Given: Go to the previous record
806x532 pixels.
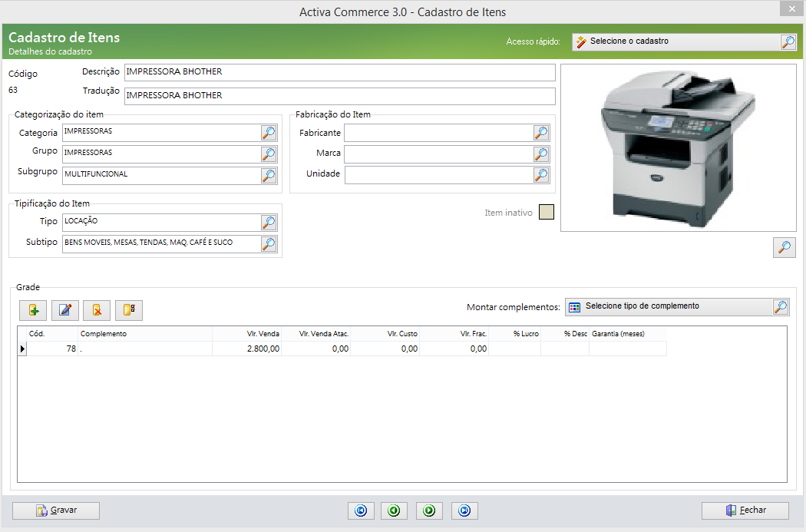Looking at the screenshot, I should (394, 511).
